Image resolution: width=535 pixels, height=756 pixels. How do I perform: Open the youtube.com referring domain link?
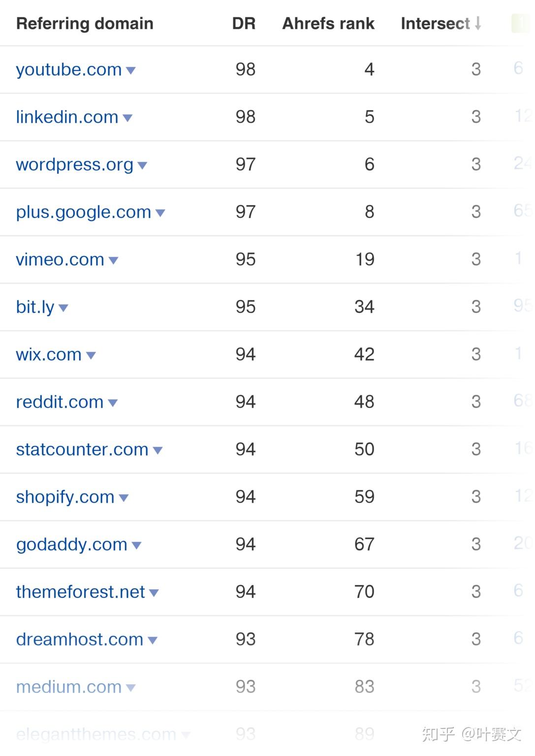point(68,70)
